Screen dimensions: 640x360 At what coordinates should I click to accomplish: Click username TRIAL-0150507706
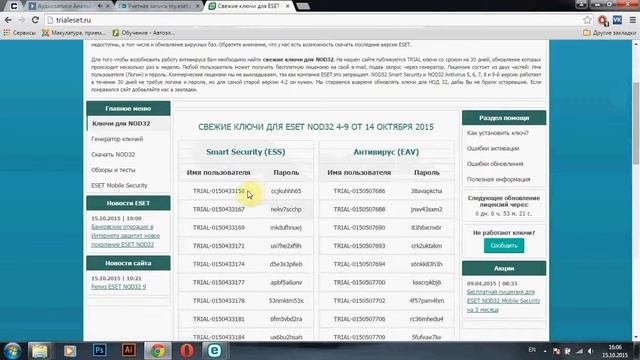pyautogui.click(x=359, y=319)
